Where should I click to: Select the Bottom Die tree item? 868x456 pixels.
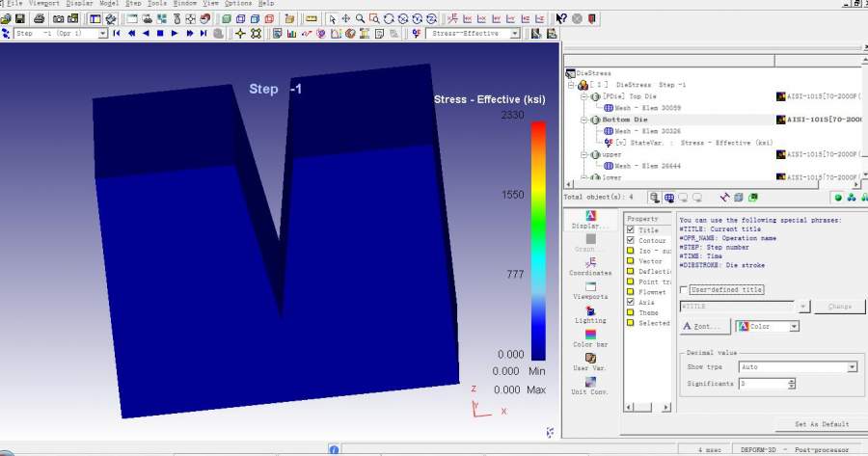(625, 120)
